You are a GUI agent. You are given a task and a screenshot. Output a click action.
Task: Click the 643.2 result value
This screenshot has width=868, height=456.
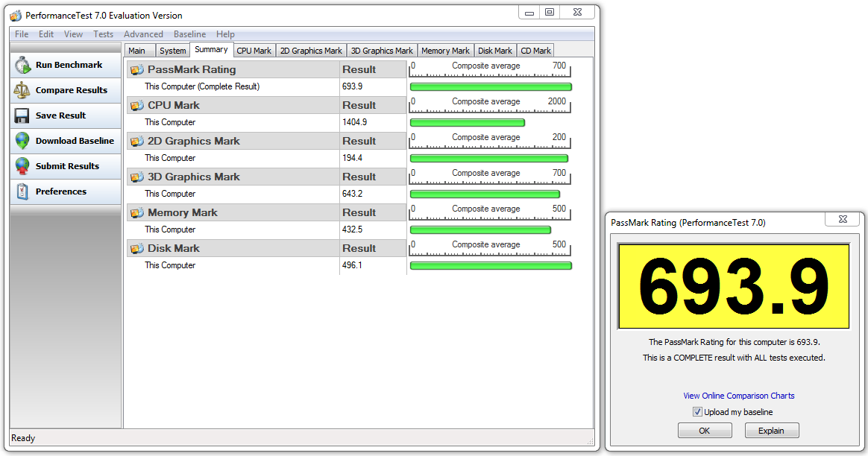point(352,194)
